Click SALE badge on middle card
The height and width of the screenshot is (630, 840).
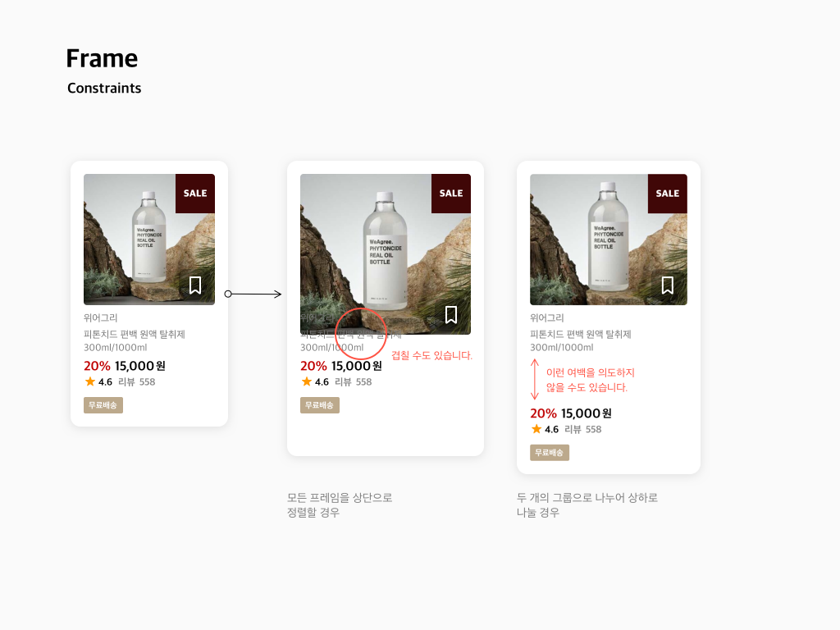coord(451,194)
